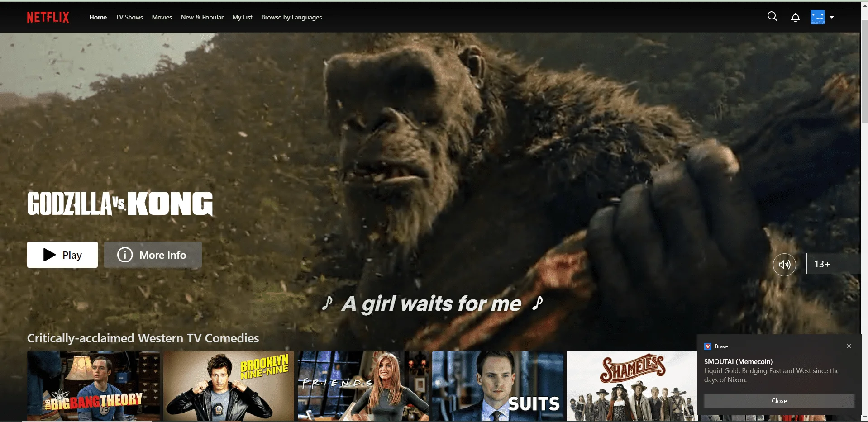Viewport: 868px width, 422px height.
Task: Open the notifications bell
Action: 796,17
